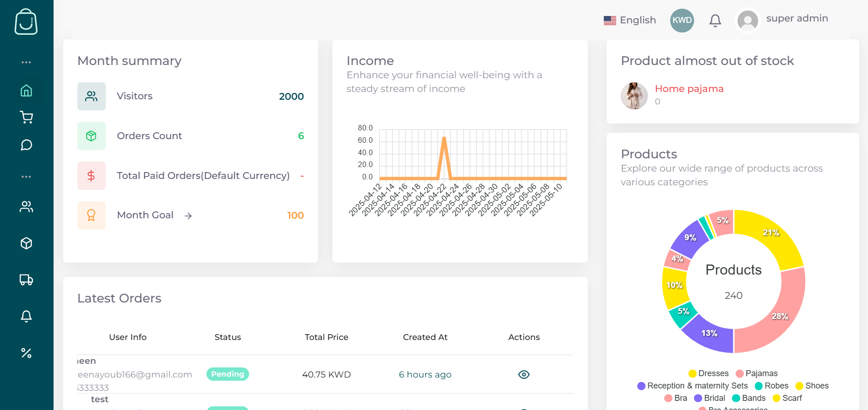Click the Orders Count value 6
The height and width of the screenshot is (410, 868).
(x=301, y=136)
